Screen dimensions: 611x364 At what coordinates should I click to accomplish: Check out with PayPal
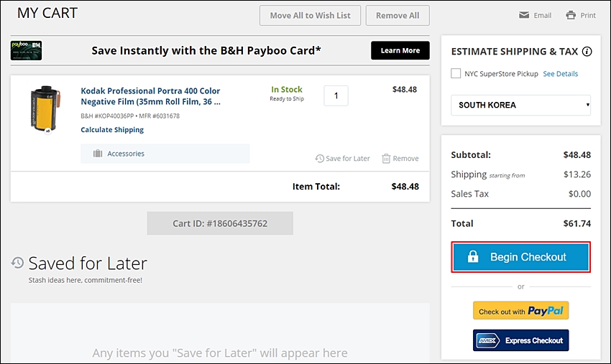[520, 311]
